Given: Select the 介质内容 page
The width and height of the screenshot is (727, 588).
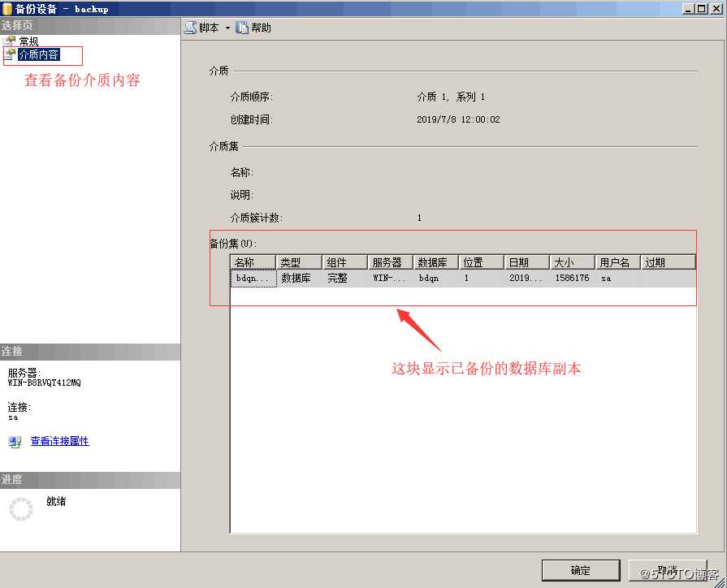Looking at the screenshot, I should (39, 54).
